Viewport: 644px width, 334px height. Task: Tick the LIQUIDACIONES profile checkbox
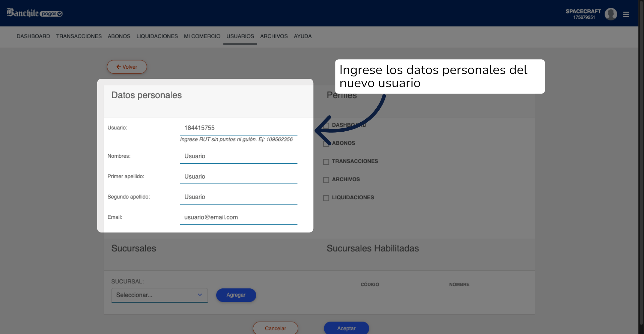coord(326,198)
